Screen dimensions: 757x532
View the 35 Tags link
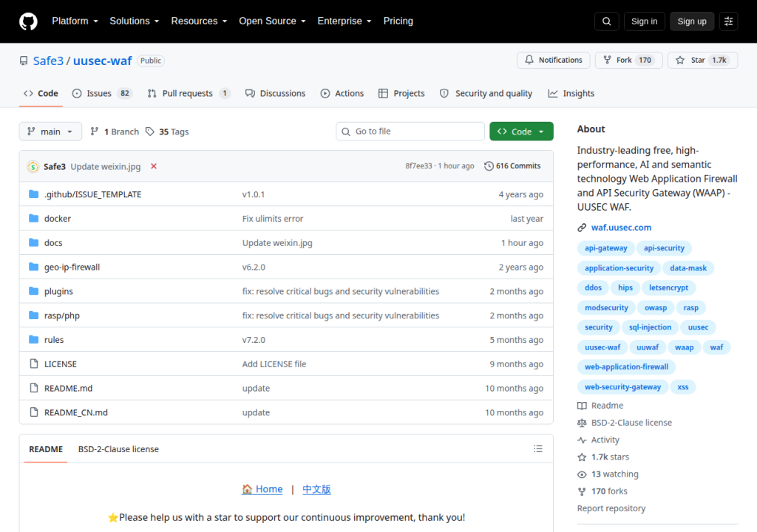(167, 132)
